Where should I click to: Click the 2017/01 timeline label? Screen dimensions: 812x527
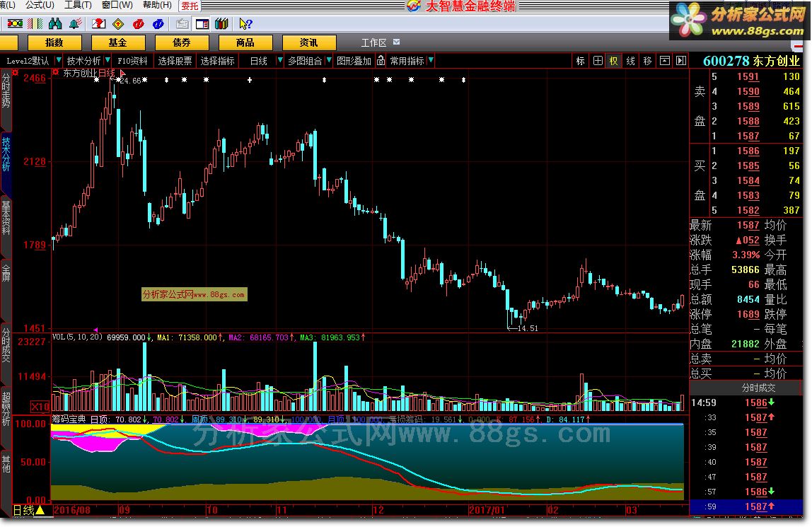pyautogui.click(x=487, y=511)
